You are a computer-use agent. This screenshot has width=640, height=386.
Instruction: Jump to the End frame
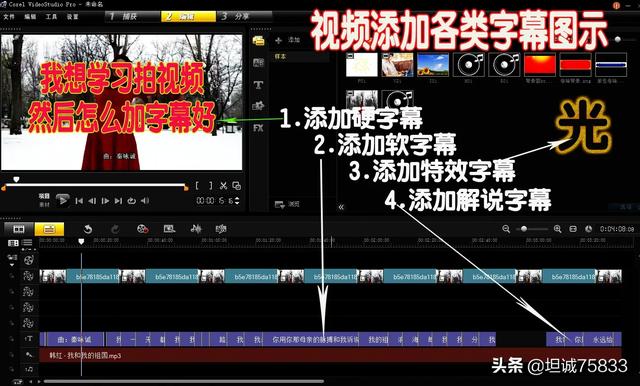118,201
